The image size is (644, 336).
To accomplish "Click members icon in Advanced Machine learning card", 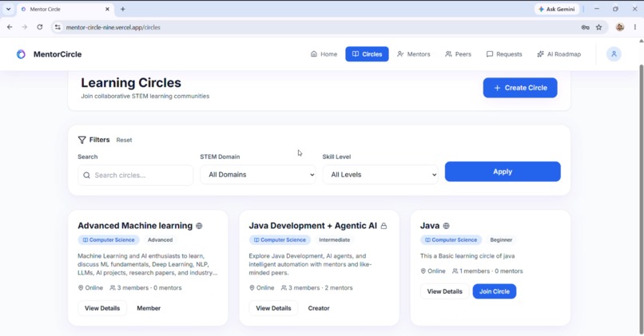I will (113, 288).
